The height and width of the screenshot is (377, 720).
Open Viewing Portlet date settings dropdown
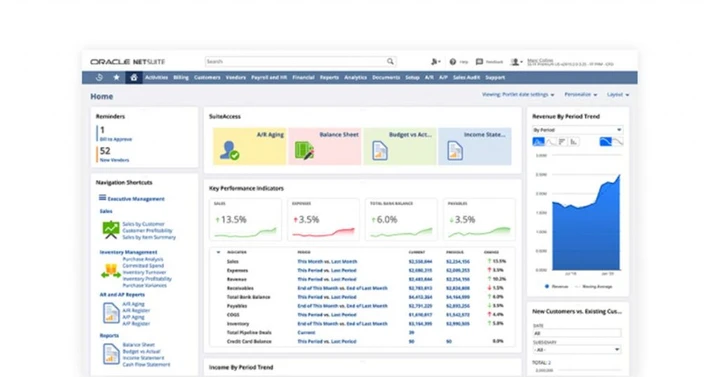(518, 95)
